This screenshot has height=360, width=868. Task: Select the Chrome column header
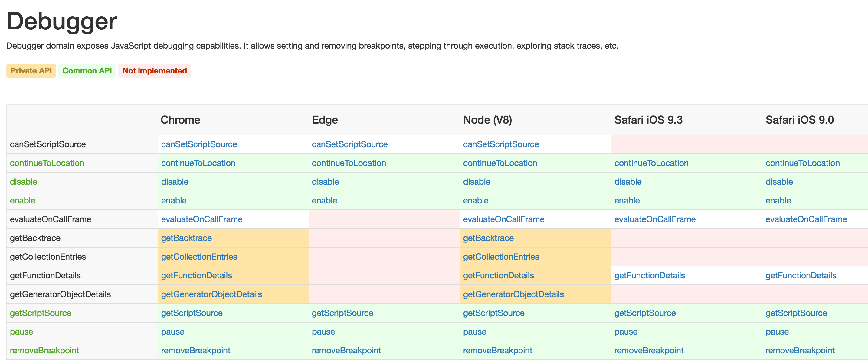pyautogui.click(x=180, y=120)
